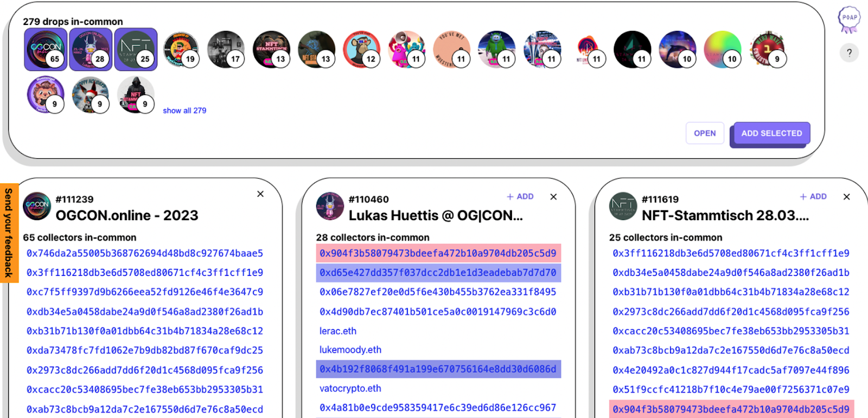868x418 pixels.
Task: Click the OGCON.online drop image icon
Action: click(x=37, y=206)
